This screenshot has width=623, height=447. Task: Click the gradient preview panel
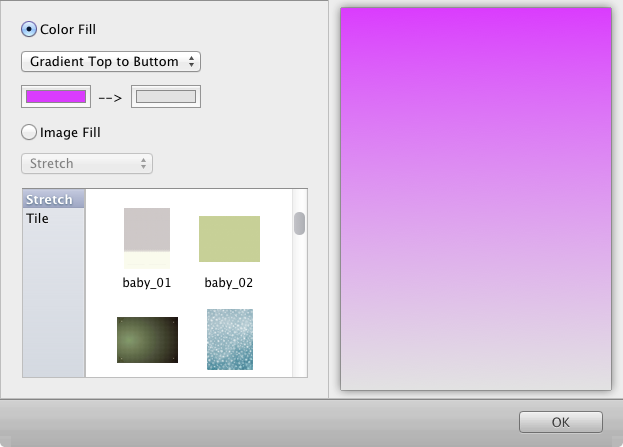click(476, 198)
